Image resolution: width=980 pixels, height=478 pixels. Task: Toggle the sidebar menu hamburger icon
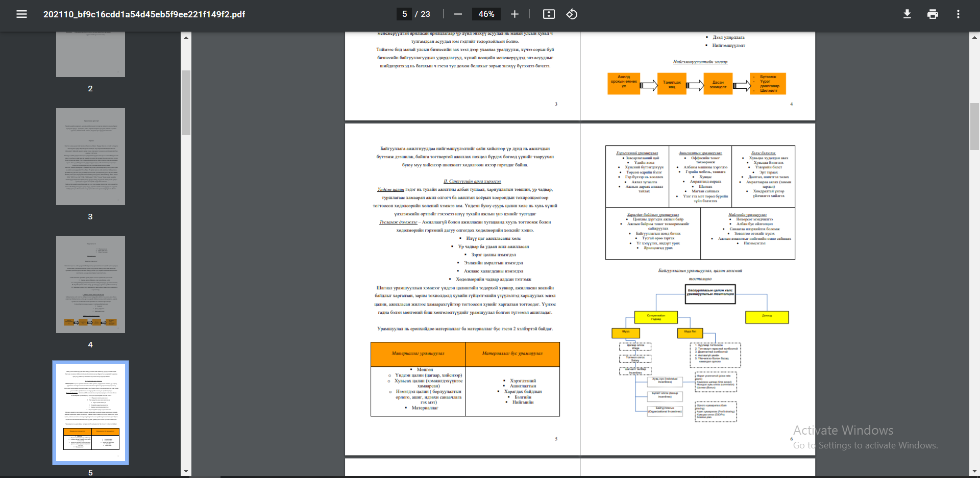pos(21,14)
